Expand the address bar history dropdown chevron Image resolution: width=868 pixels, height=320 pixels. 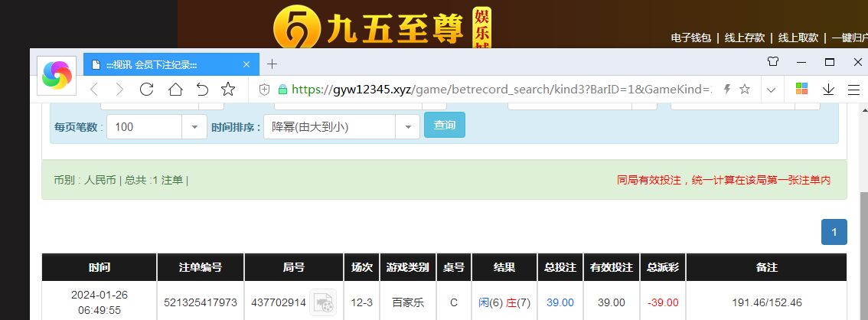click(771, 90)
